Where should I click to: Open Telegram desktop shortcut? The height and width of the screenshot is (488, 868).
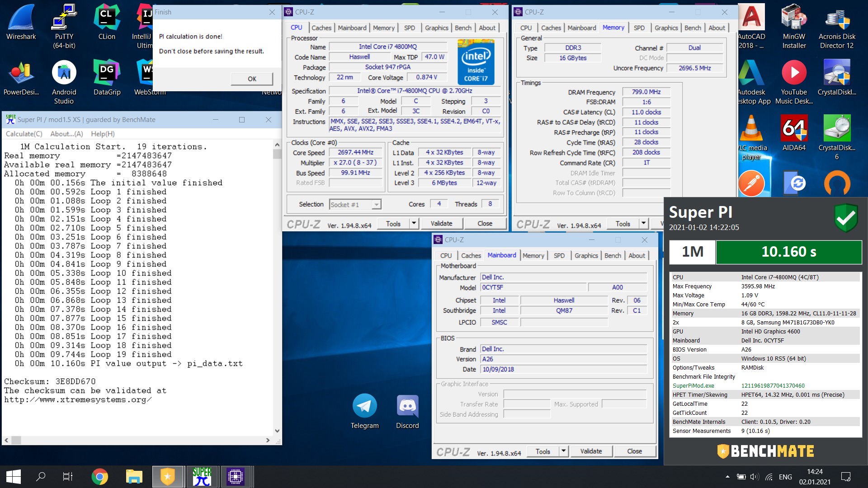click(364, 411)
